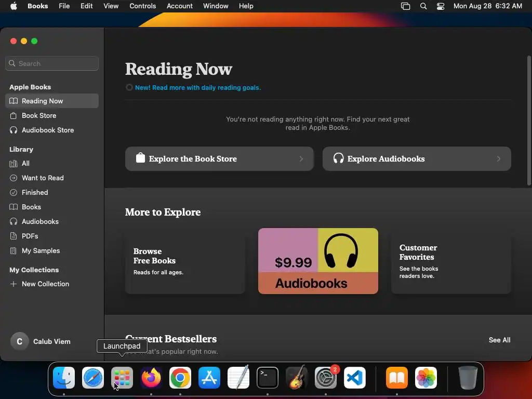Open Photos from the dock
The height and width of the screenshot is (399, 532).
tap(426, 378)
